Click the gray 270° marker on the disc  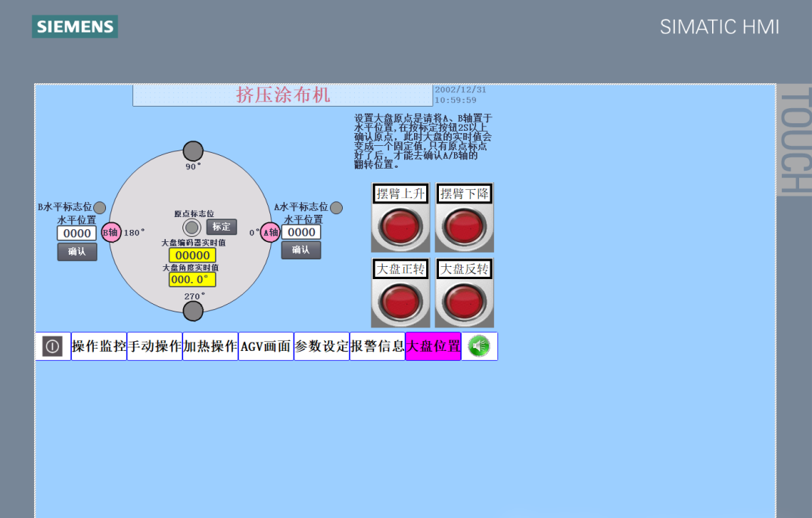[x=193, y=311]
